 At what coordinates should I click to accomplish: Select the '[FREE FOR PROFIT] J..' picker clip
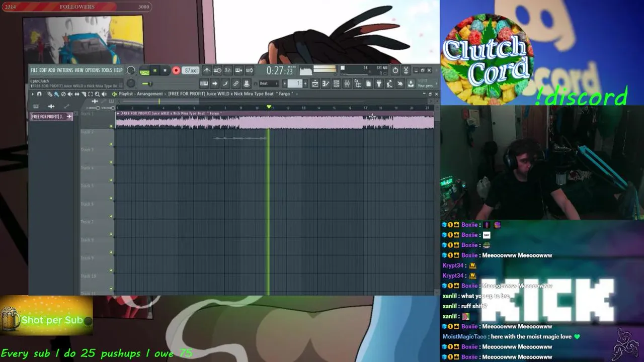click(x=51, y=117)
